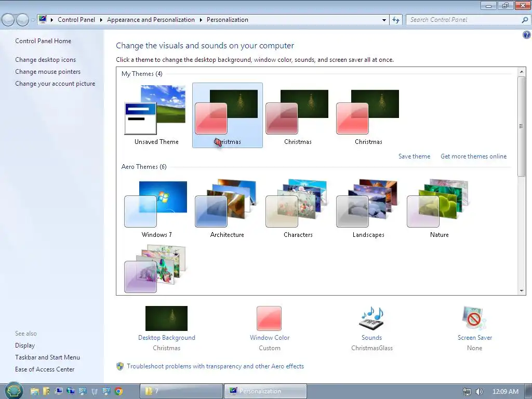Open Chrome from the quick launch

118,391
